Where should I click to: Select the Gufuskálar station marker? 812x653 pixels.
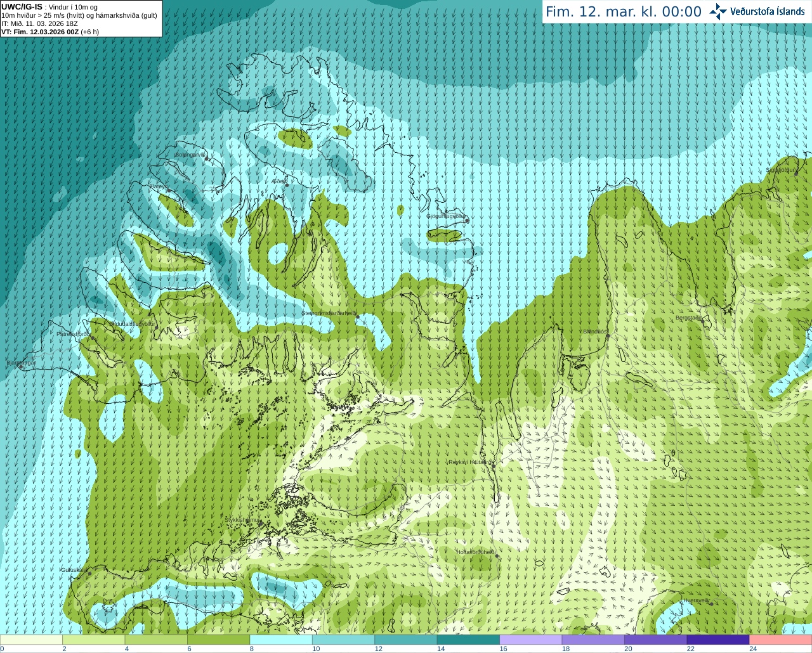tap(89, 573)
